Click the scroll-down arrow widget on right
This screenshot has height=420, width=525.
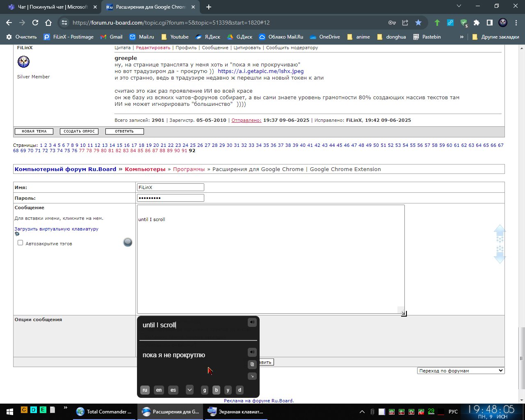point(500,255)
